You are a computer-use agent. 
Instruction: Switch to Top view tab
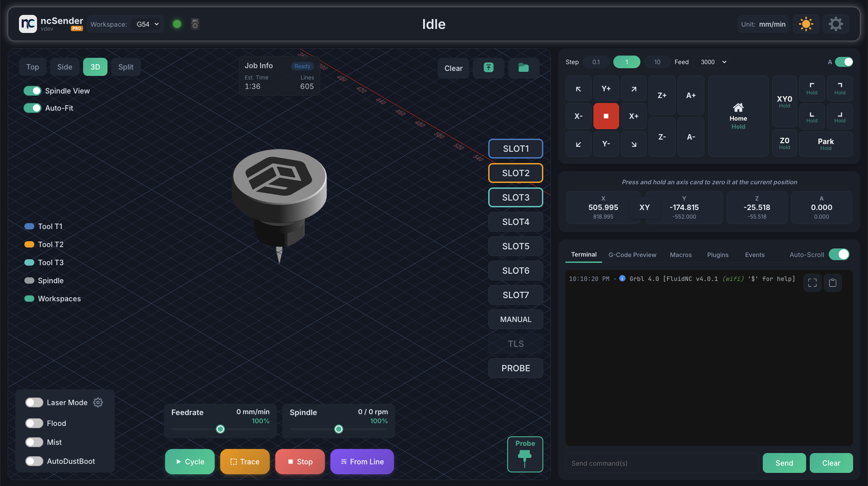click(33, 67)
